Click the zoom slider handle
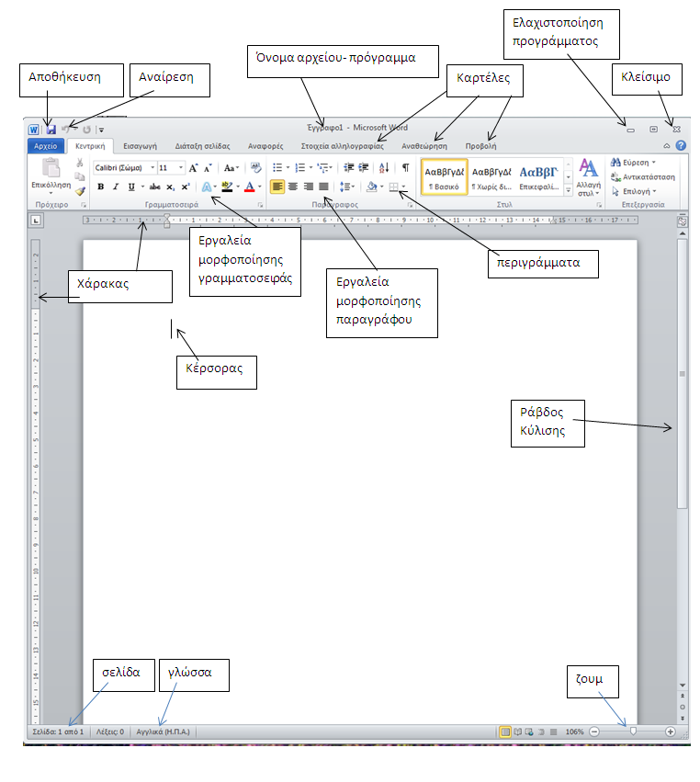This screenshot has width=700, height=782. click(633, 731)
